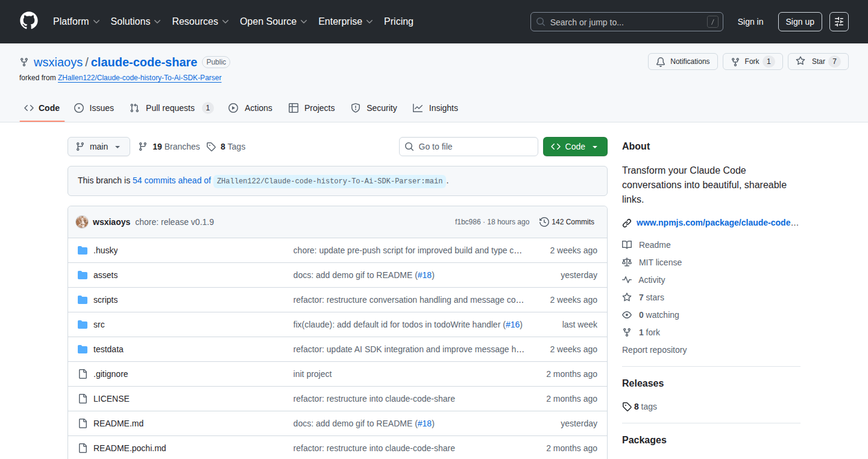The height and width of the screenshot is (459, 868).
Task: Open the Pricing page
Action: point(398,21)
